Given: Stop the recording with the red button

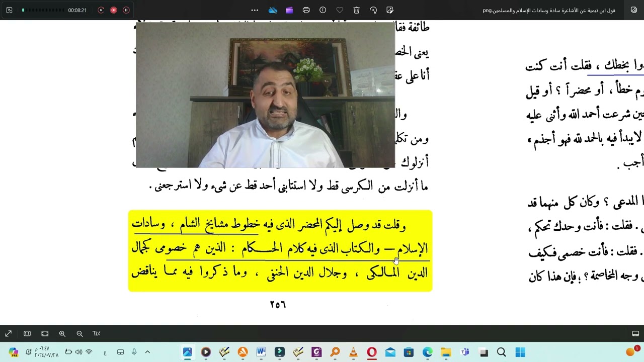Looking at the screenshot, I should click(x=113, y=10).
